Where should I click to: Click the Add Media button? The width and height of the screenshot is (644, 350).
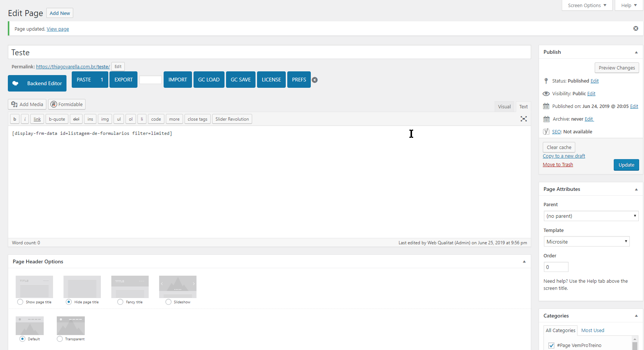coord(27,104)
